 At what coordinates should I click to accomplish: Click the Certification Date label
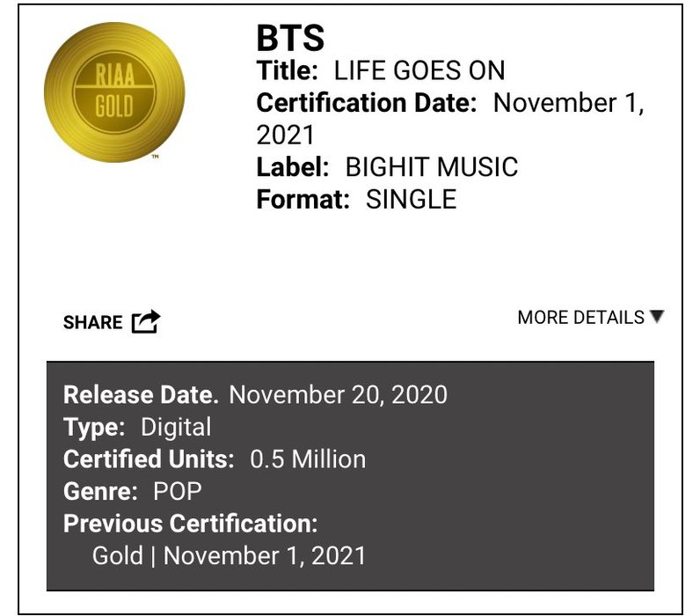(366, 103)
